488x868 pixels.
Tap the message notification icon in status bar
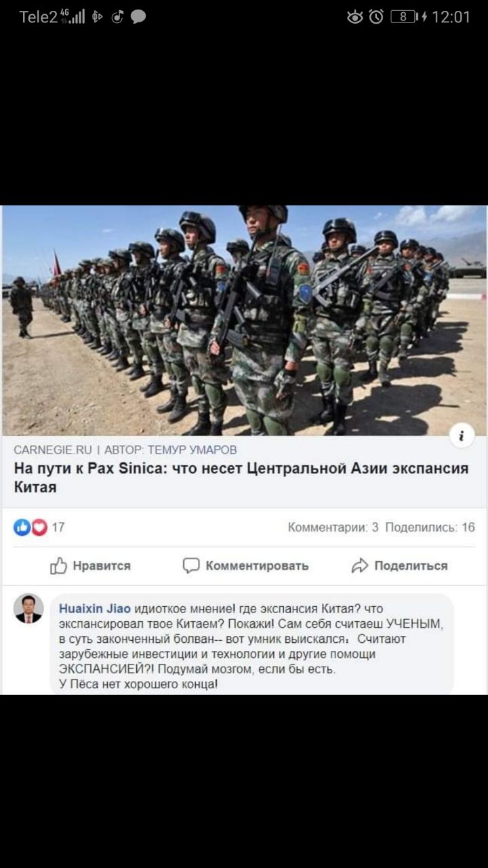coord(138,17)
